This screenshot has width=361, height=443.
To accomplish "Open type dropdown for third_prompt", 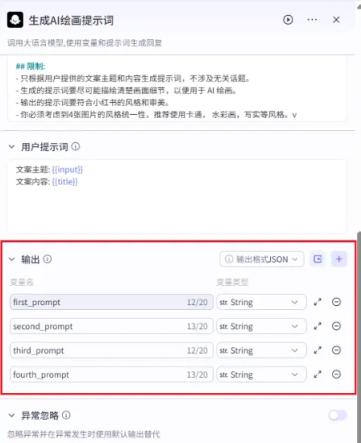I will click(261, 350).
